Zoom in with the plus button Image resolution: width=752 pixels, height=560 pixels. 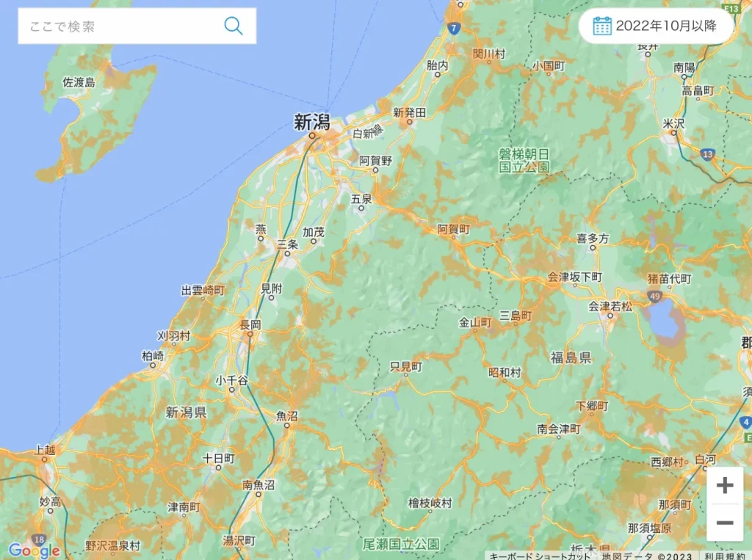(x=725, y=485)
